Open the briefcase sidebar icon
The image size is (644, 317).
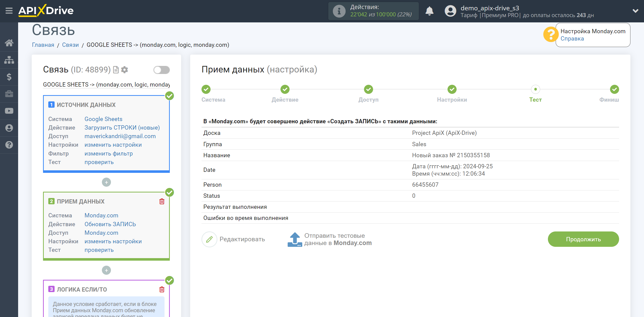coord(9,94)
